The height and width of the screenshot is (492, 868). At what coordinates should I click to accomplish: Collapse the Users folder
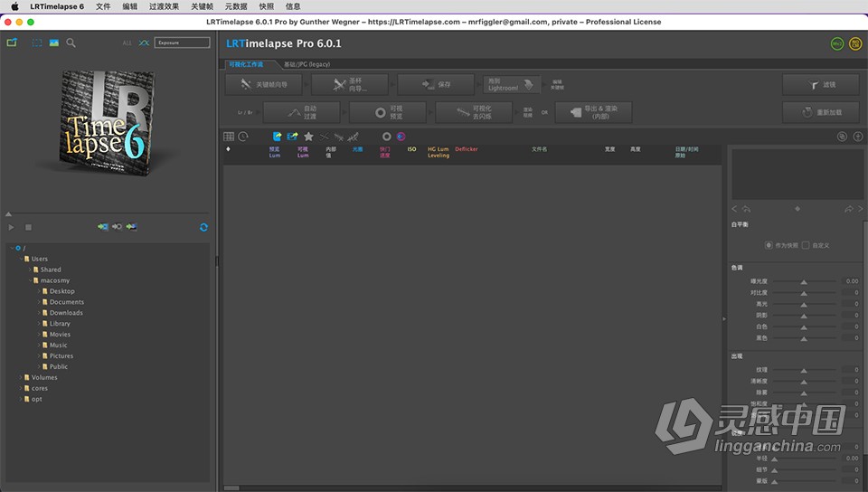(21, 259)
